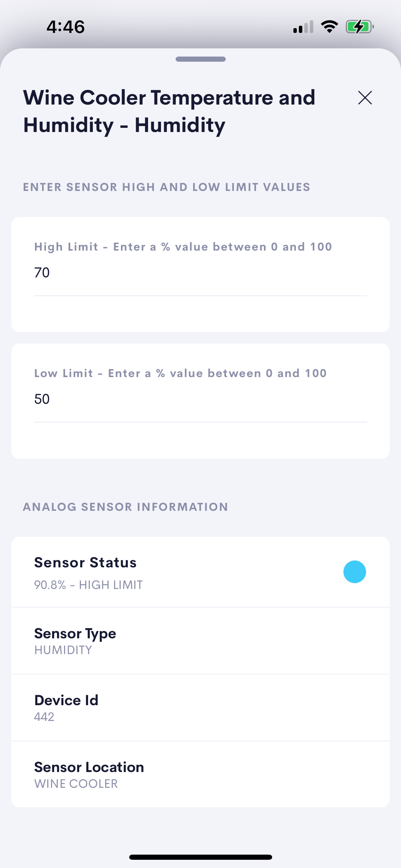Tap the sheet drag handle bar
Viewport: 401px width, 868px height.
click(x=200, y=59)
